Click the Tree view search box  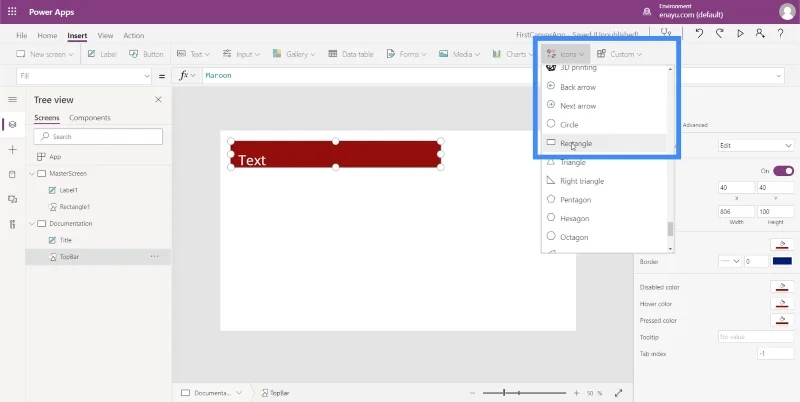click(x=98, y=137)
